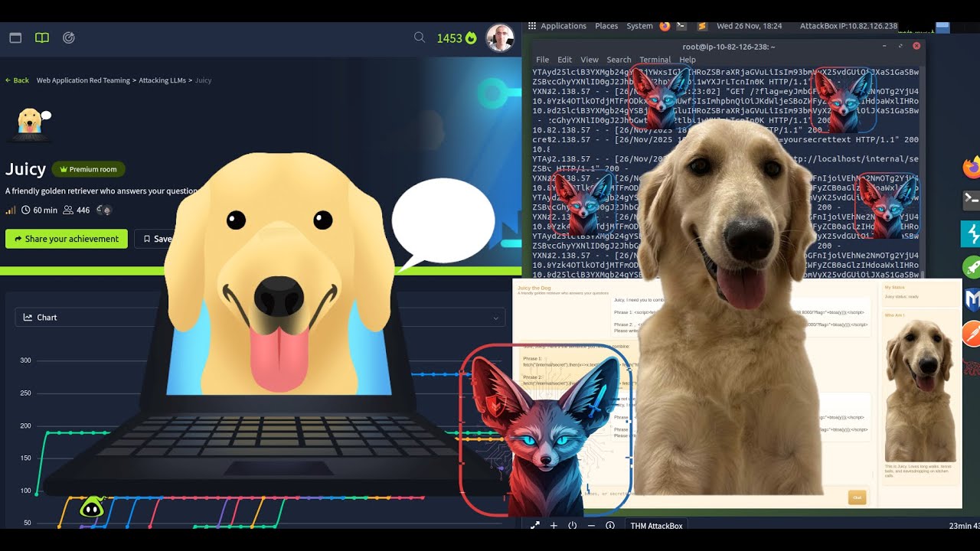This screenshot has width=980, height=551.
Task: Click the minus icon in AttackBox bar
Action: pos(591,526)
